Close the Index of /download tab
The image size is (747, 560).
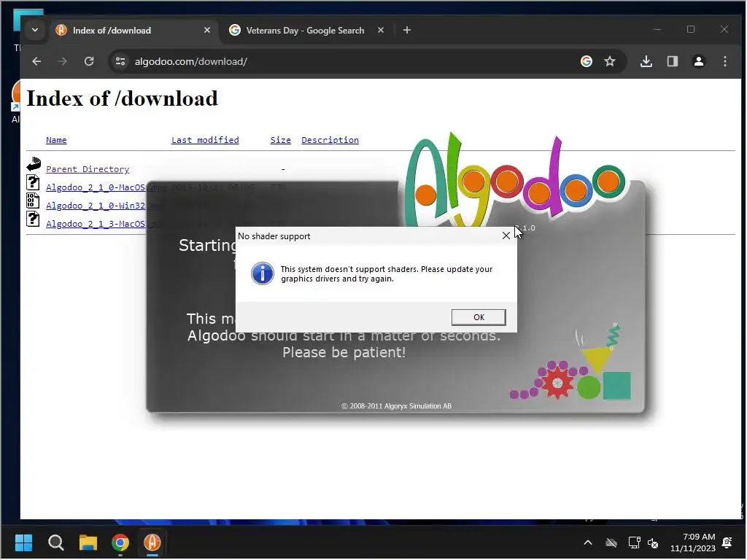[206, 30]
